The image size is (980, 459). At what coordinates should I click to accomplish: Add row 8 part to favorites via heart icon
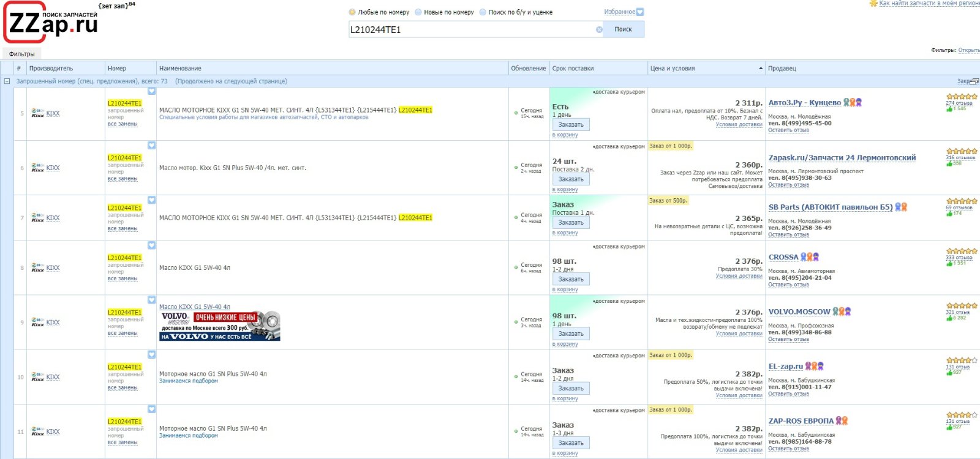pyautogui.click(x=151, y=245)
